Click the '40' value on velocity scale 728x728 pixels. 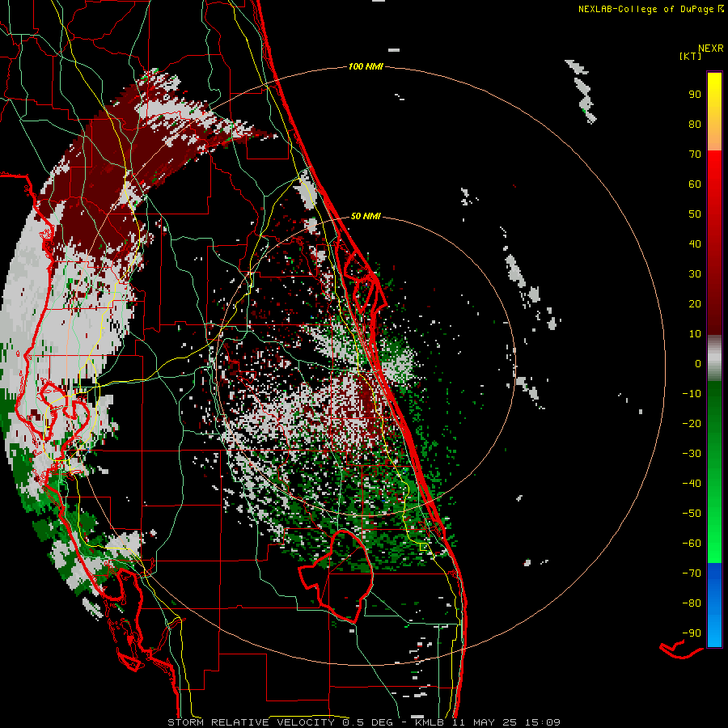695,244
